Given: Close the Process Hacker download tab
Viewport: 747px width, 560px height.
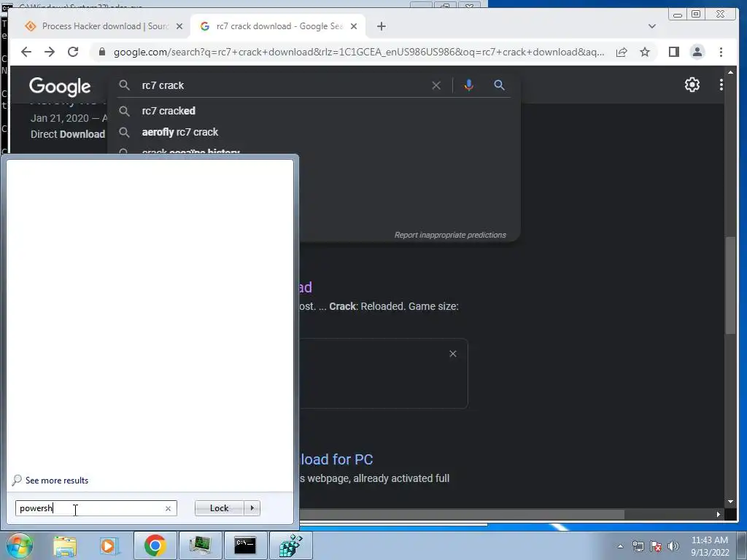Looking at the screenshot, I should coord(179,27).
